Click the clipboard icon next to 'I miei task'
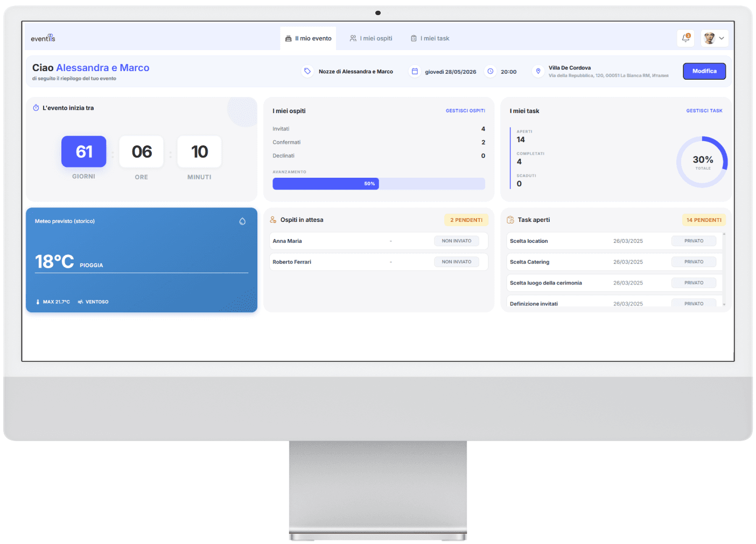 click(x=414, y=38)
